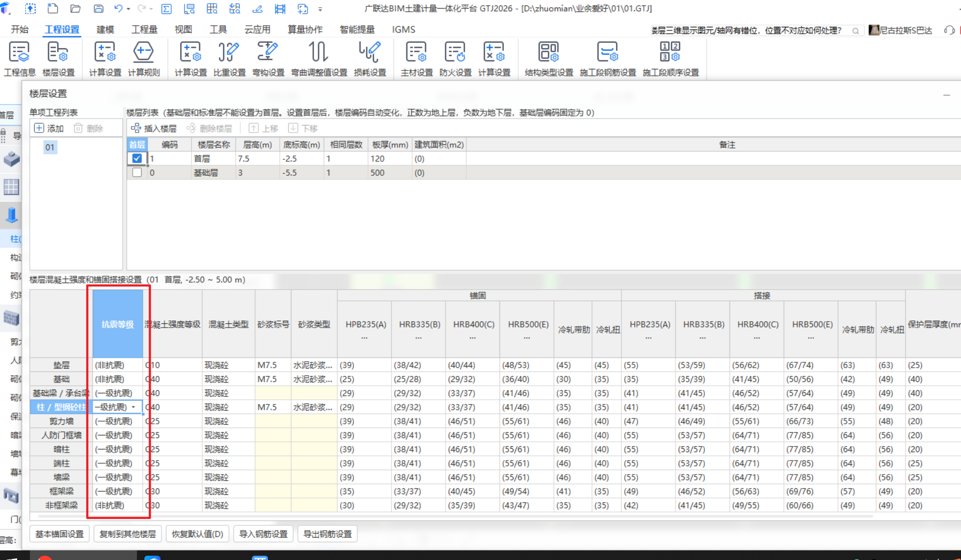This screenshot has height=560, width=961.
Task: Click the ellipsis under 锚固 HRB500(E) header
Action: 527,337
